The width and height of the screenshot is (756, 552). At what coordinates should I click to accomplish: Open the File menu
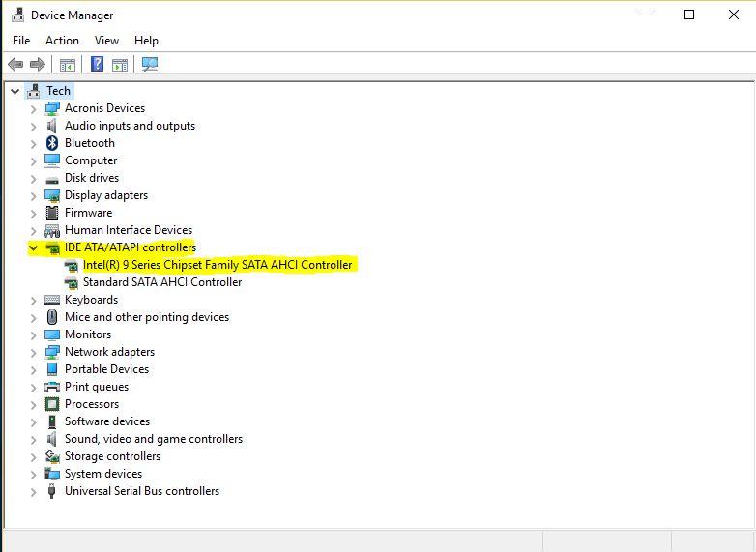(x=21, y=41)
